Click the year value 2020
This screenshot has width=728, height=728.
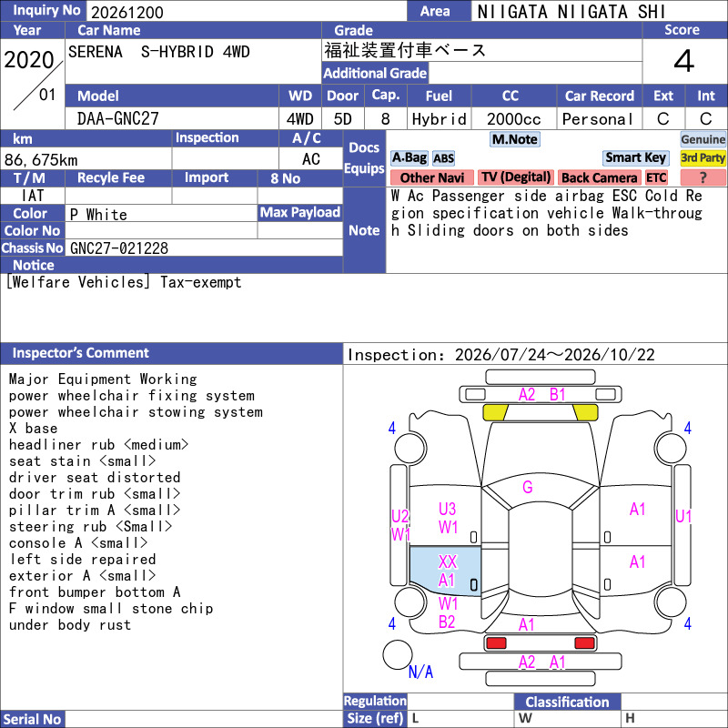(x=29, y=60)
